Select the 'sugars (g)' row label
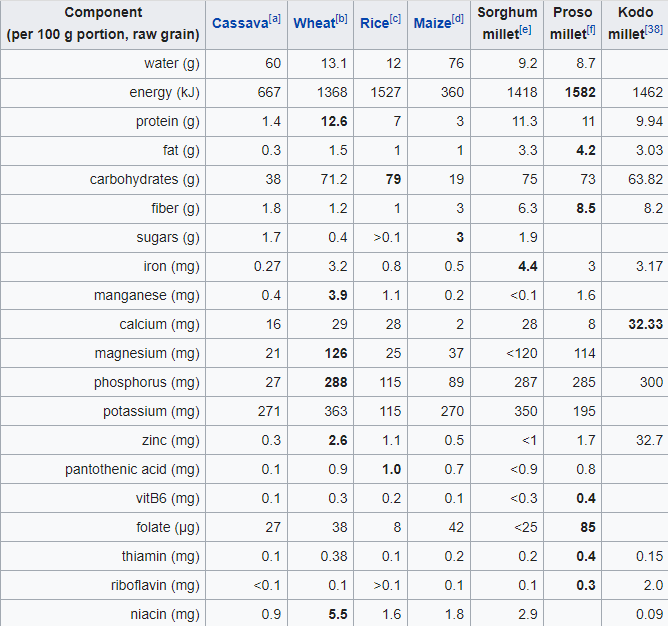The width and height of the screenshot is (668, 626). (x=168, y=237)
